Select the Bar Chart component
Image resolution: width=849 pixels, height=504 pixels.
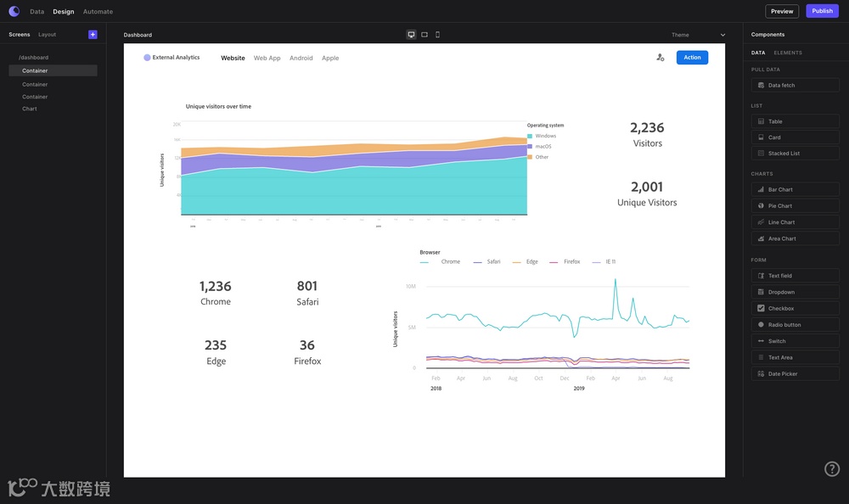click(x=795, y=189)
